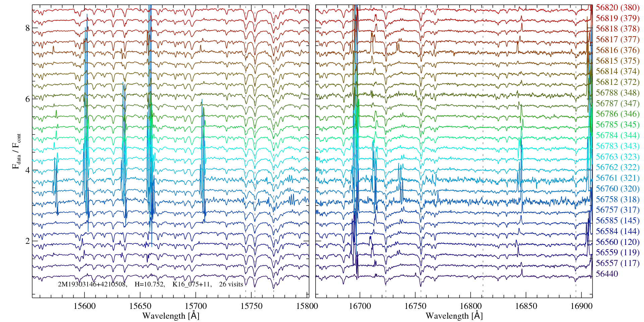Click the 56812 (372) legend label

[x=617, y=82]
